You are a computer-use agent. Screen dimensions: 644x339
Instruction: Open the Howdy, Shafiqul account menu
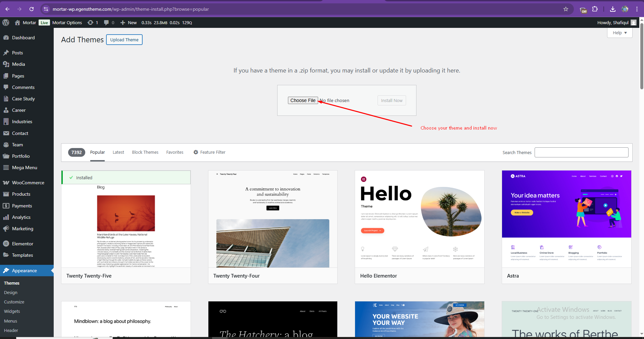[616, 22]
